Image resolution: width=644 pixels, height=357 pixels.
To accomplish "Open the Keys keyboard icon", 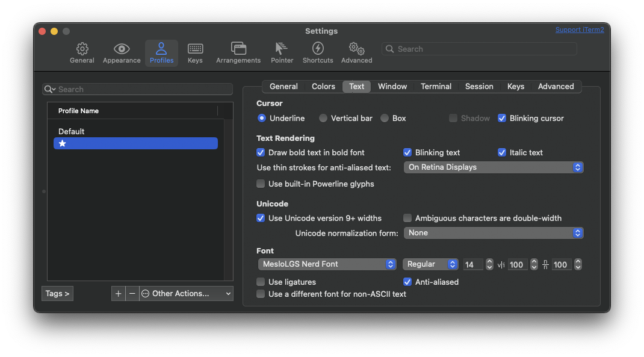I will 195,49.
